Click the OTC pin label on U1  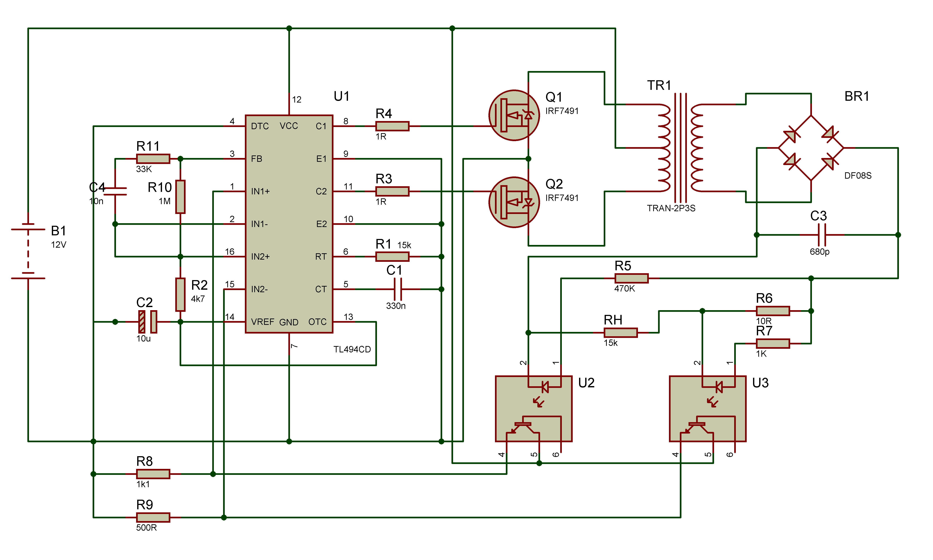pos(317,322)
